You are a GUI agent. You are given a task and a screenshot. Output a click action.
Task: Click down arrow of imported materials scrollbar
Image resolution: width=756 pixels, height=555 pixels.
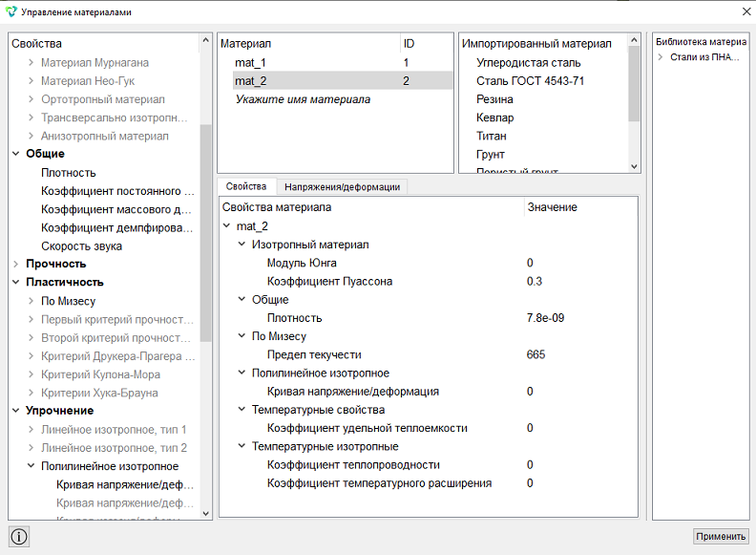(x=634, y=166)
